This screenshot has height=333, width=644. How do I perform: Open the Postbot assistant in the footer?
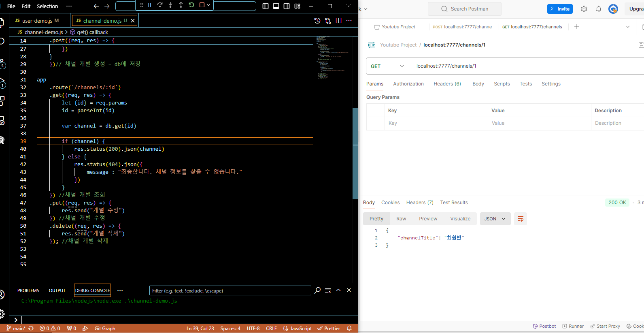pyautogui.click(x=544, y=326)
